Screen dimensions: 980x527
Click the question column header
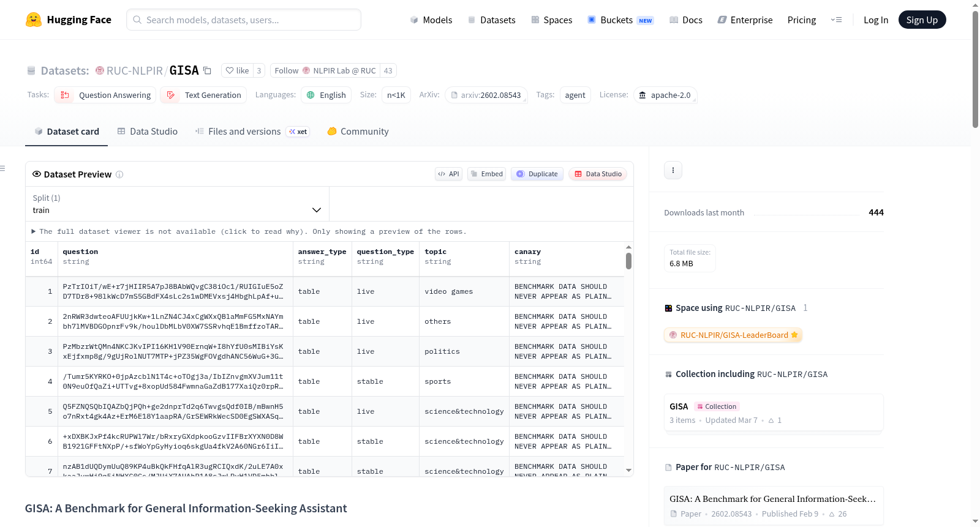pyautogui.click(x=175, y=257)
